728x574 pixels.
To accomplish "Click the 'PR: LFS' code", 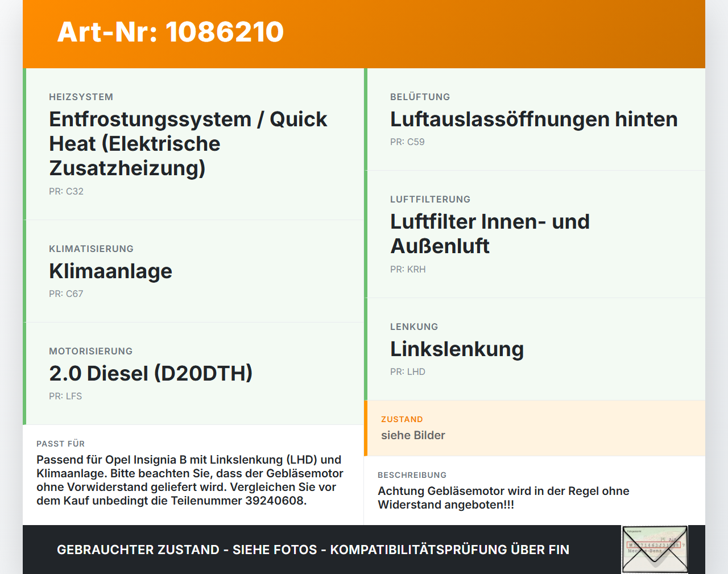I will (65, 397).
